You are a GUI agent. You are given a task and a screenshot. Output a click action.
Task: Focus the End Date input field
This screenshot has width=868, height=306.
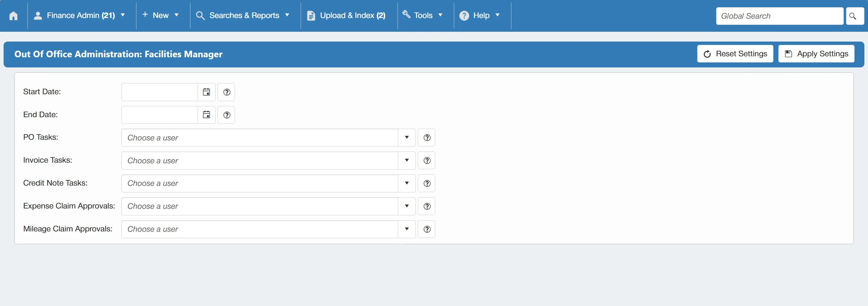[160, 115]
